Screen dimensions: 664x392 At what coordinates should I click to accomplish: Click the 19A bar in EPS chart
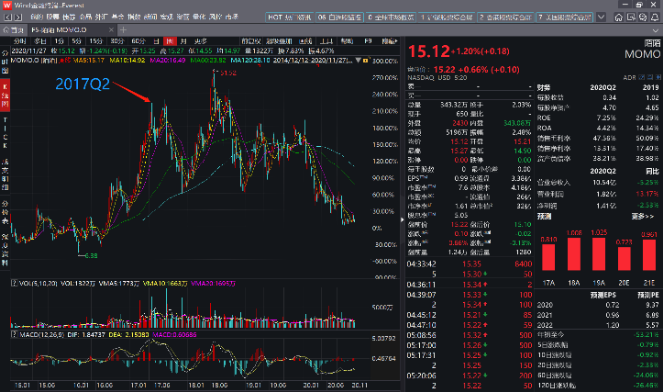click(599, 254)
